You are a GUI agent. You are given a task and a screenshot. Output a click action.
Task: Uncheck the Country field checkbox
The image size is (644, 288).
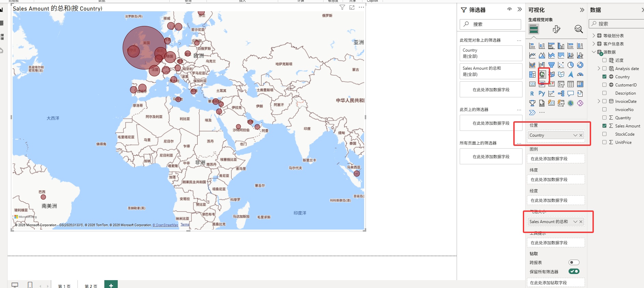coord(604,77)
